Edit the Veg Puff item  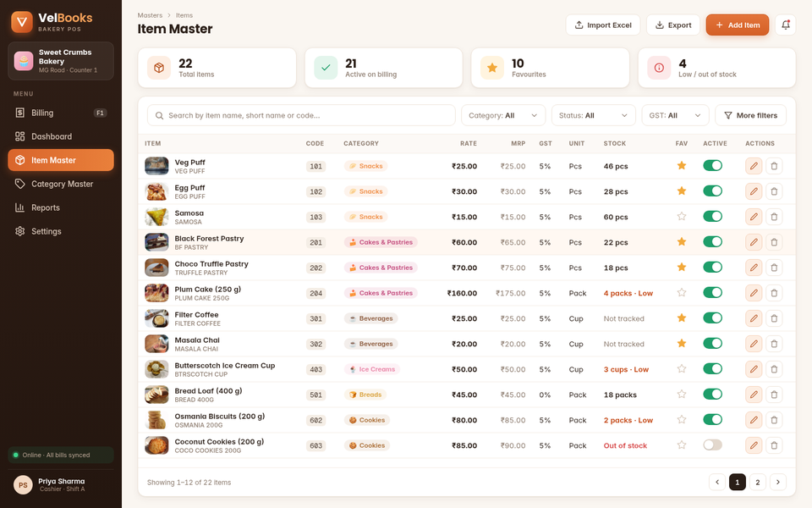point(754,166)
